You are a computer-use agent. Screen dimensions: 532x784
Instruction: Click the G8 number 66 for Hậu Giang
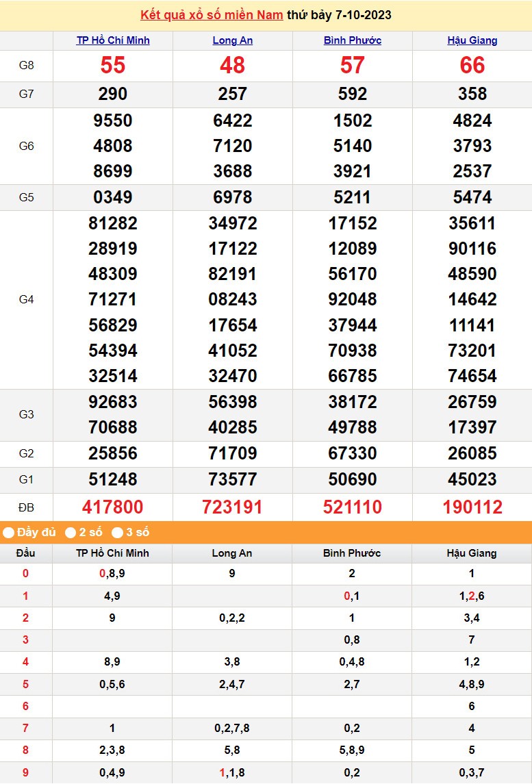pyautogui.click(x=472, y=66)
